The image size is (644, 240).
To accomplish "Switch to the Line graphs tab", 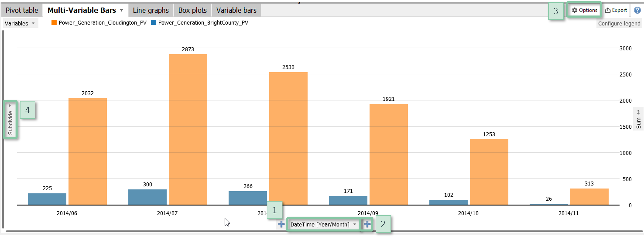I will [150, 10].
